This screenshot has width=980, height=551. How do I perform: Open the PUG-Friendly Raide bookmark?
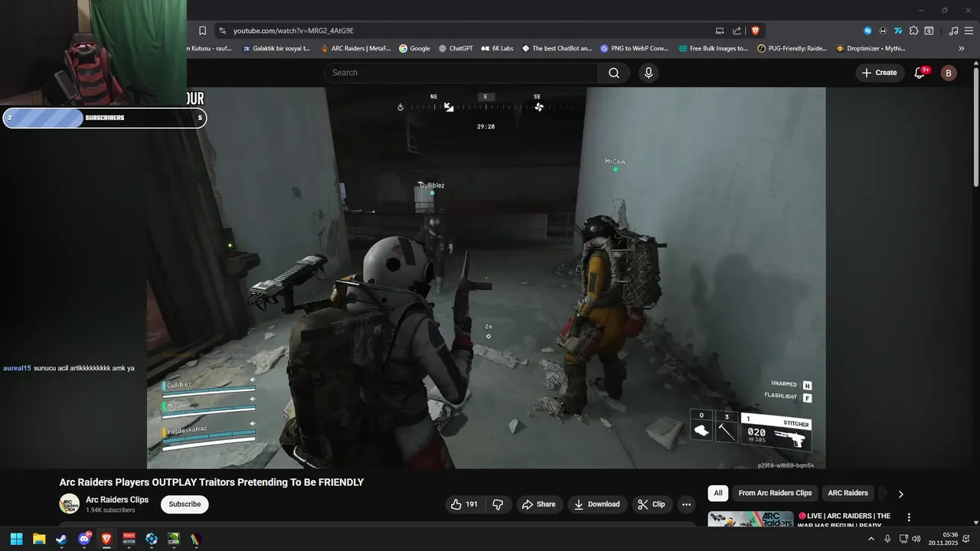pyautogui.click(x=792, y=48)
